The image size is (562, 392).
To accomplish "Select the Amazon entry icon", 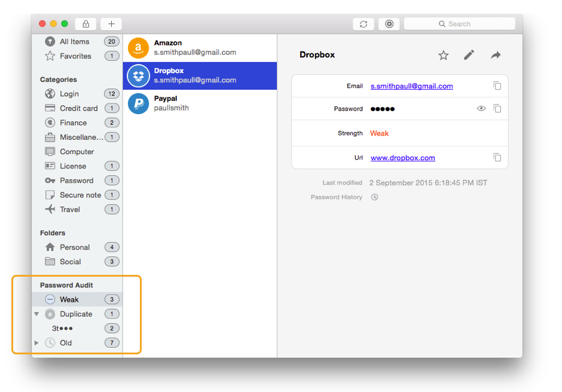I will coord(138,48).
